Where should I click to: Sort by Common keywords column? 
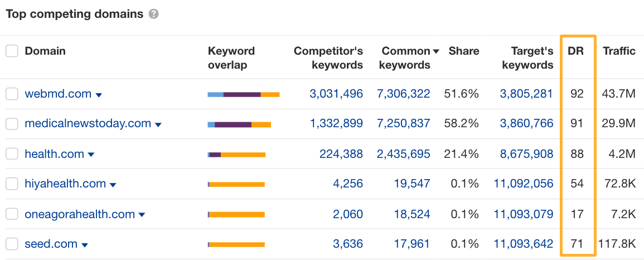tap(406, 58)
